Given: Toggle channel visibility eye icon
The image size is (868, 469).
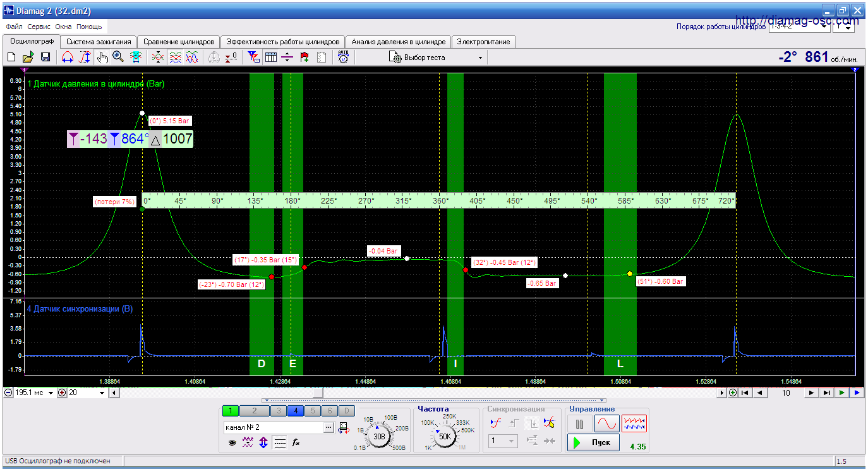Looking at the screenshot, I should click(232, 443).
